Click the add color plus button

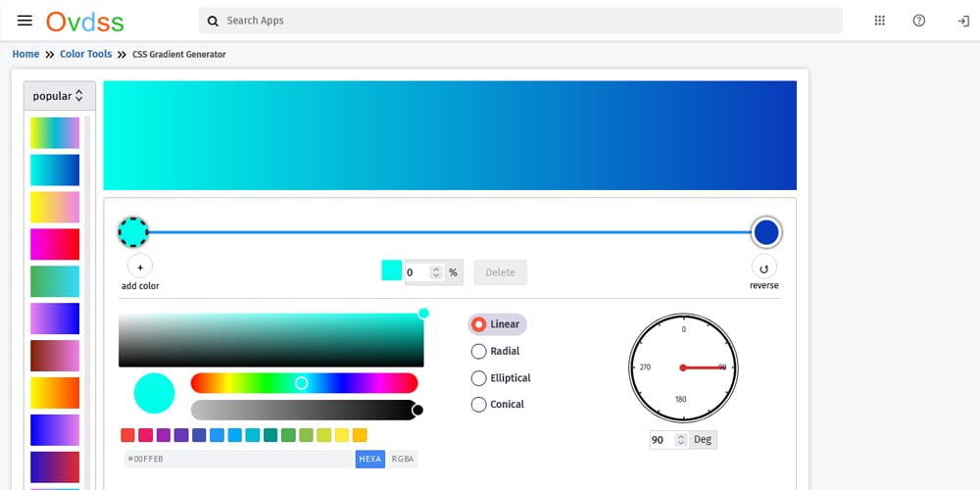click(x=140, y=267)
